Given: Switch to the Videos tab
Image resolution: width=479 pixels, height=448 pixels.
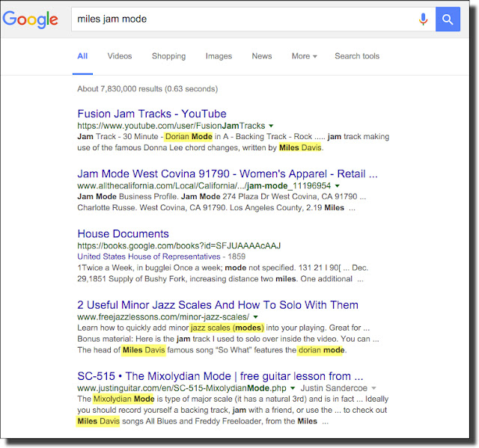Looking at the screenshot, I should [x=120, y=56].
